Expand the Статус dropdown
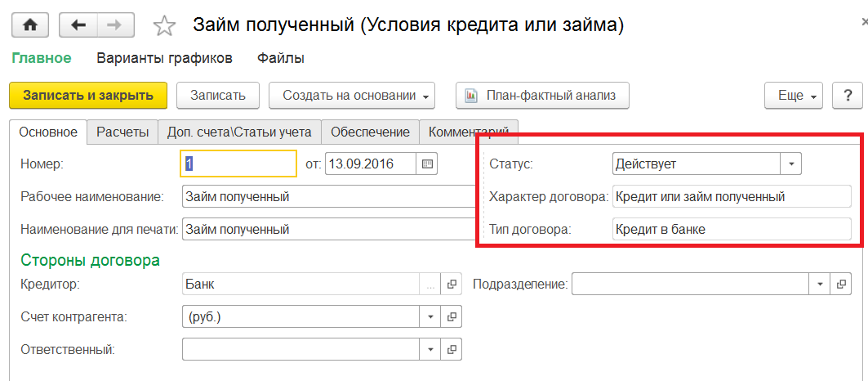The image size is (868, 381). pos(791,164)
